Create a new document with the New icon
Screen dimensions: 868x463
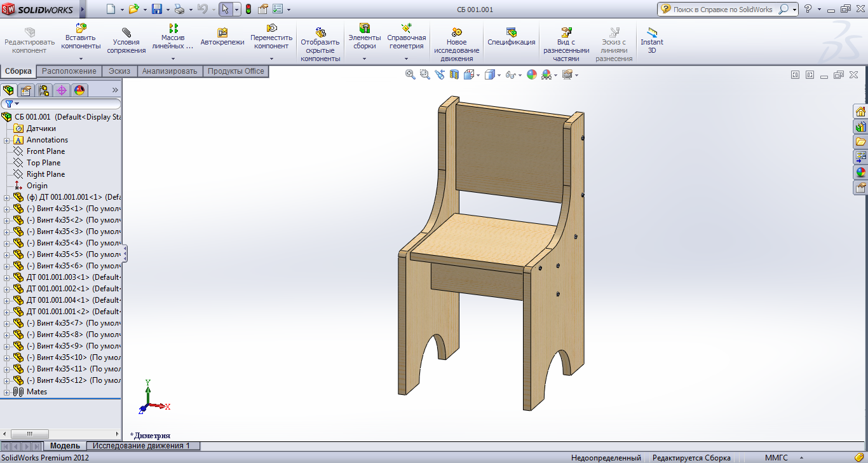111,9
